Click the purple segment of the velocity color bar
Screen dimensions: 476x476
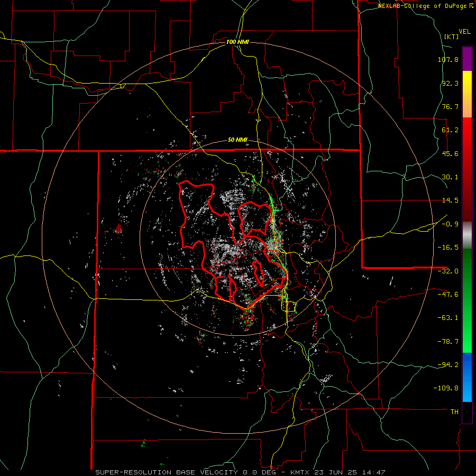pyautogui.click(x=467, y=59)
